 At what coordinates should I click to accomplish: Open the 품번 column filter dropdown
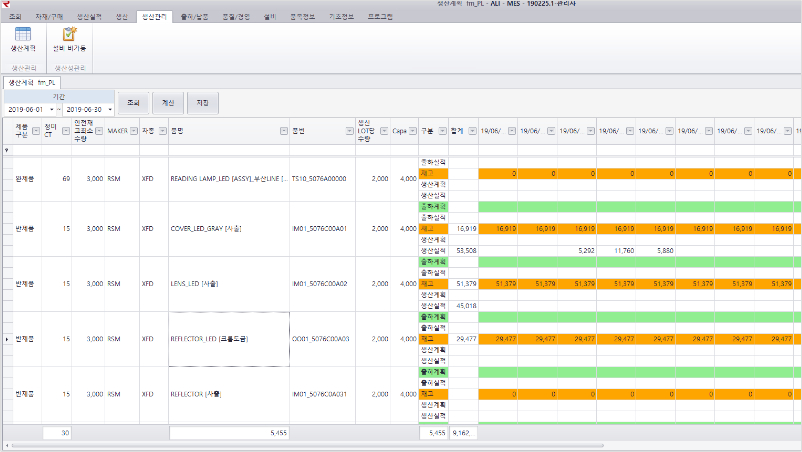click(349, 131)
